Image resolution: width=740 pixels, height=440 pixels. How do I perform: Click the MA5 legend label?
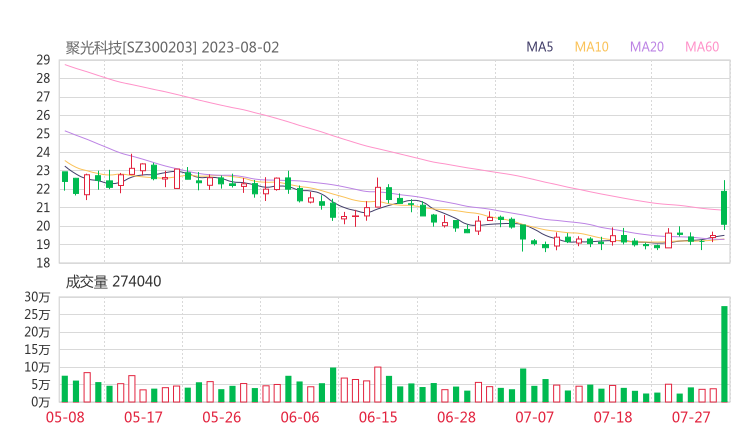click(539, 47)
